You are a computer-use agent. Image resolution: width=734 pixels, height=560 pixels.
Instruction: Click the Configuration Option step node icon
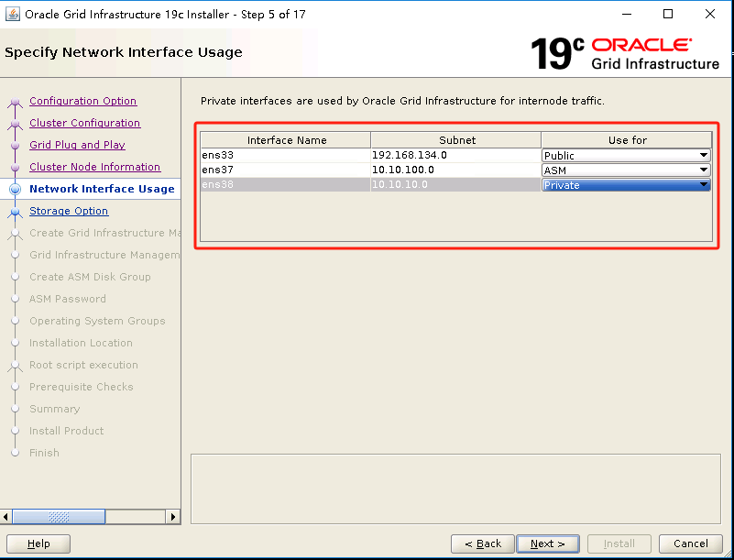tap(15, 102)
